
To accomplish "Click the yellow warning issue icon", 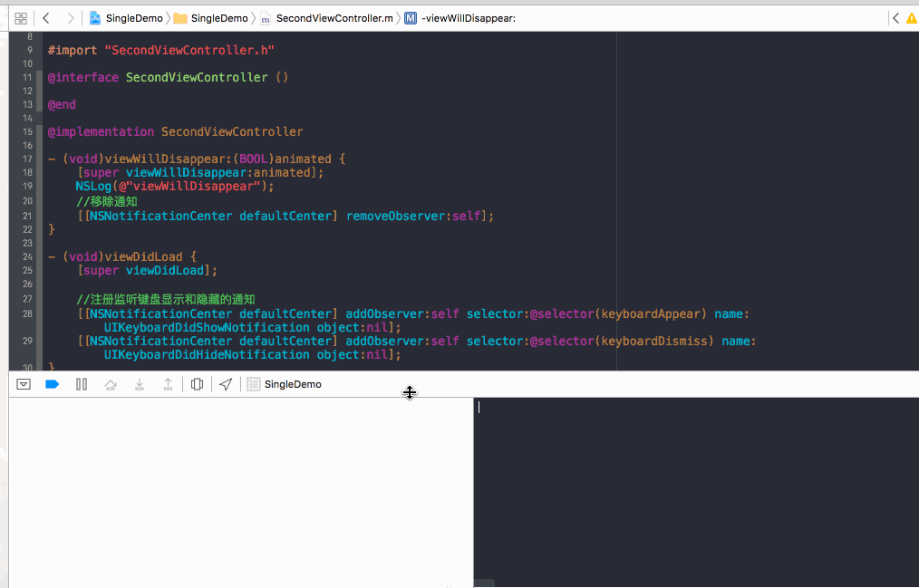I will pos(912,18).
